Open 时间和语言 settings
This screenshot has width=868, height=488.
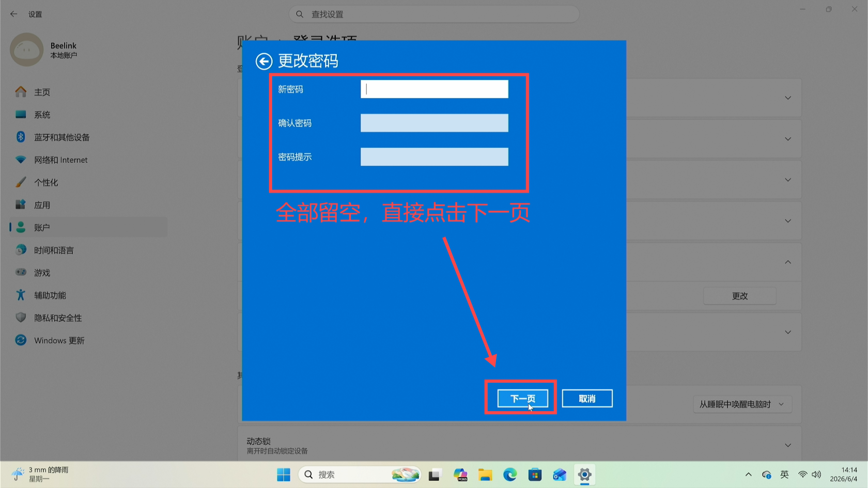(x=88, y=250)
